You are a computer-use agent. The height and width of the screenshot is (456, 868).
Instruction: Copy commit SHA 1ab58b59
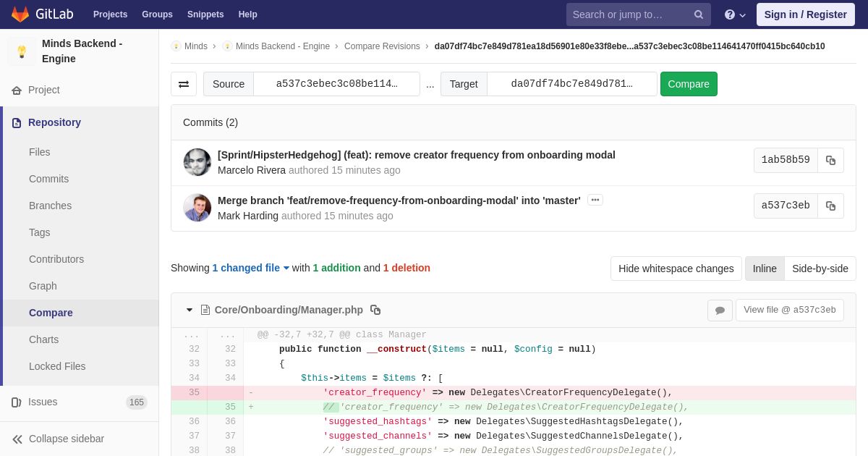coord(830,161)
